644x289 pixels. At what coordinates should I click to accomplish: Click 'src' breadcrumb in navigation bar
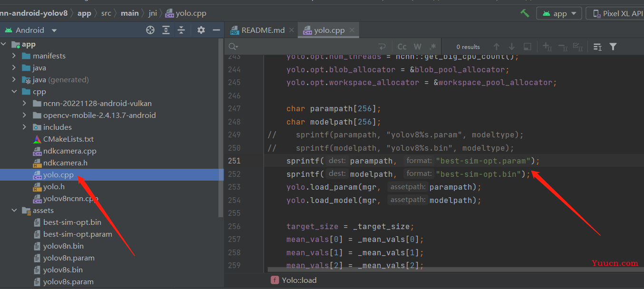click(106, 13)
